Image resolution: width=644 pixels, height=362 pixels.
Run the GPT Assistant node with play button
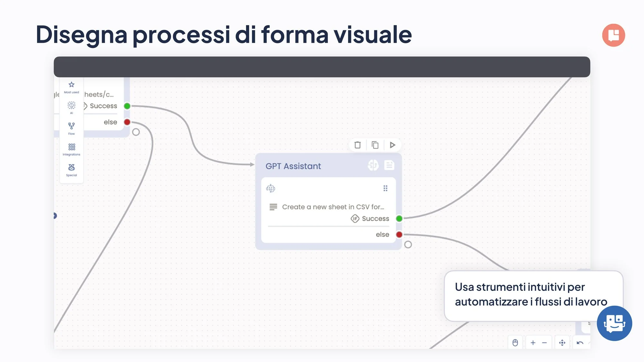point(392,145)
